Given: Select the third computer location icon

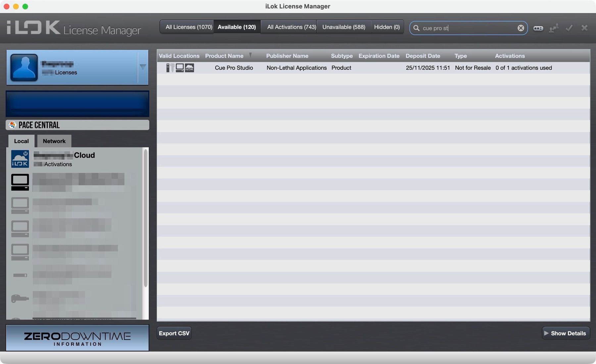Looking at the screenshot, I should 20,229.
